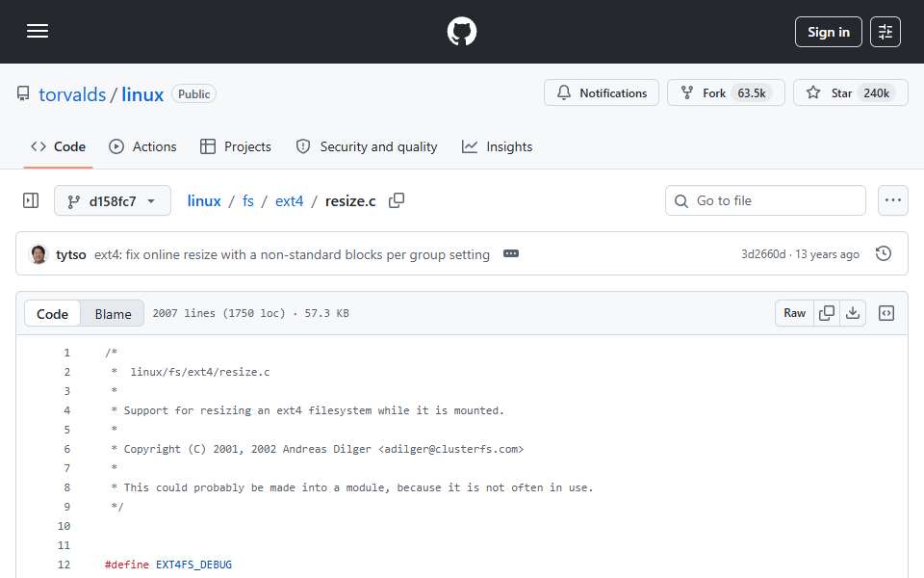Open the hamburger navigation menu

(38, 31)
